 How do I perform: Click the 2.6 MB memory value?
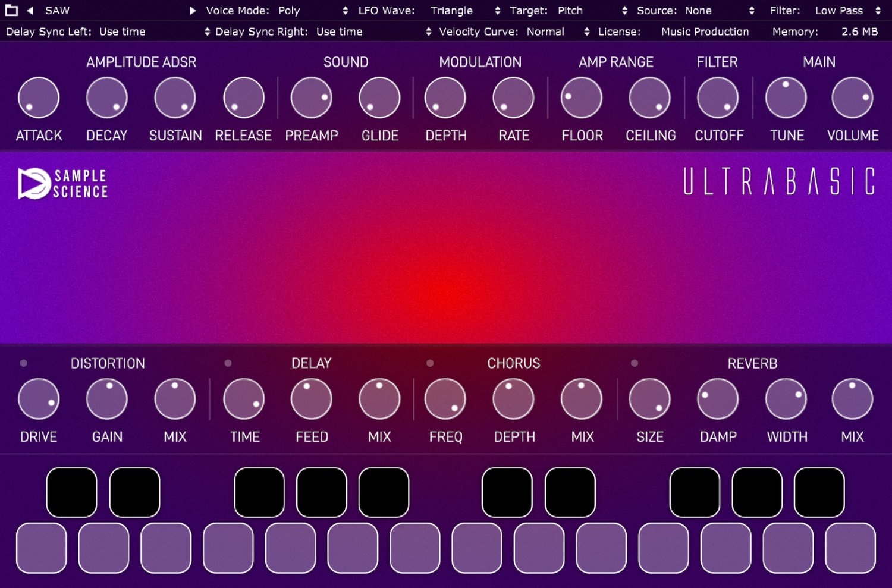(859, 32)
